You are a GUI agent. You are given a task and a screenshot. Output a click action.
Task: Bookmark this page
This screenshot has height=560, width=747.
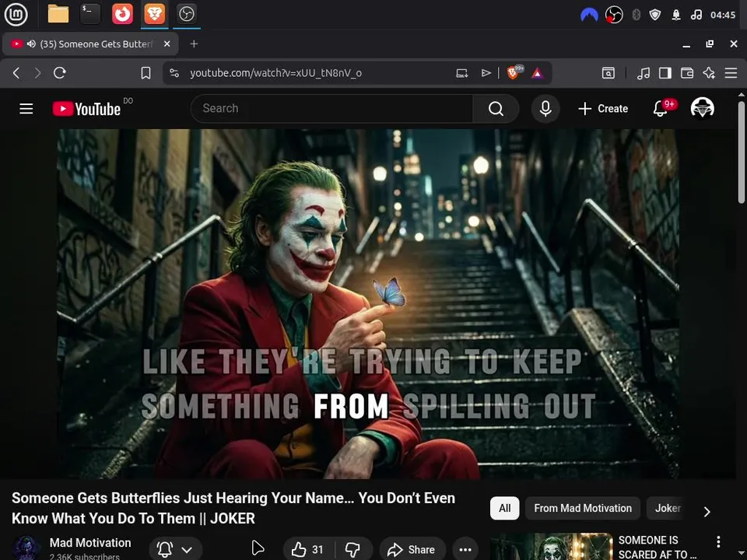pyautogui.click(x=146, y=73)
